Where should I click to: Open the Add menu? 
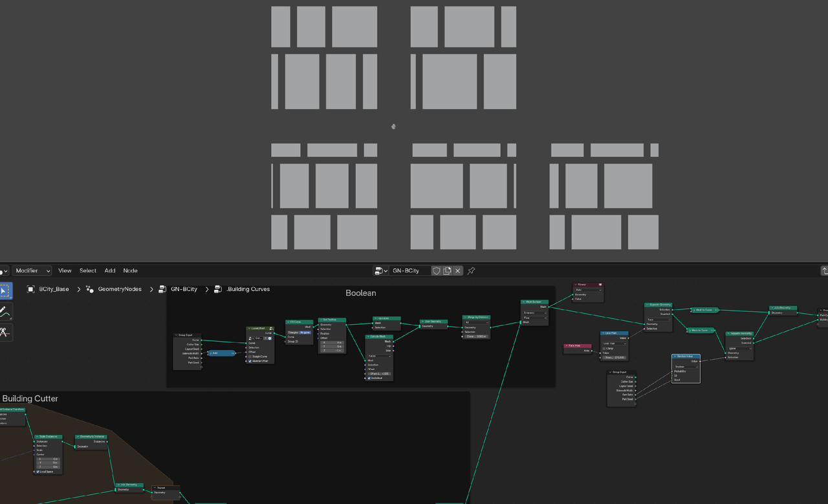coord(110,270)
